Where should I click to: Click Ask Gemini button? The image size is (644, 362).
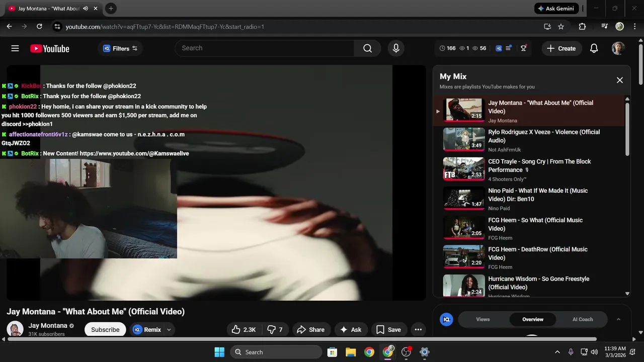(x=556, y=9)
